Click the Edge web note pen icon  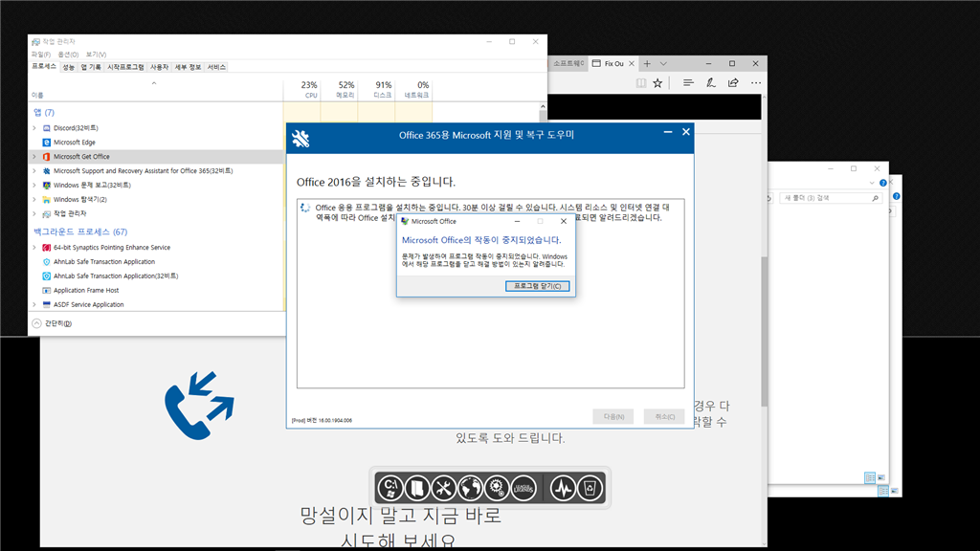click(711, 82)
